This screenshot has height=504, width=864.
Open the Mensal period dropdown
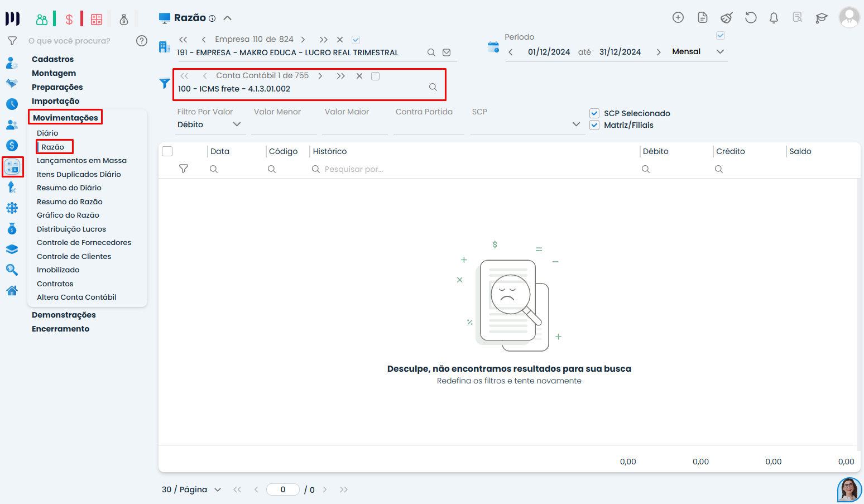coord(721,51)
